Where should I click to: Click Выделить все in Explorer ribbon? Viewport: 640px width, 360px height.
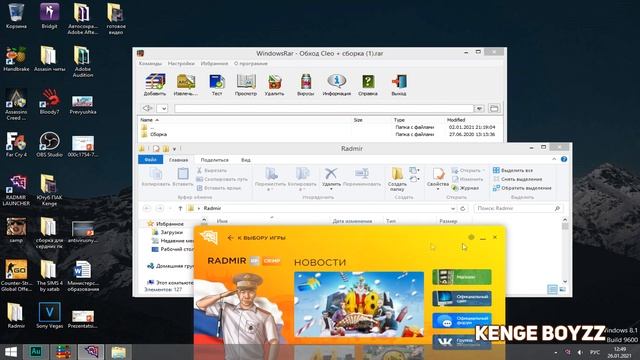click(513, 170)
